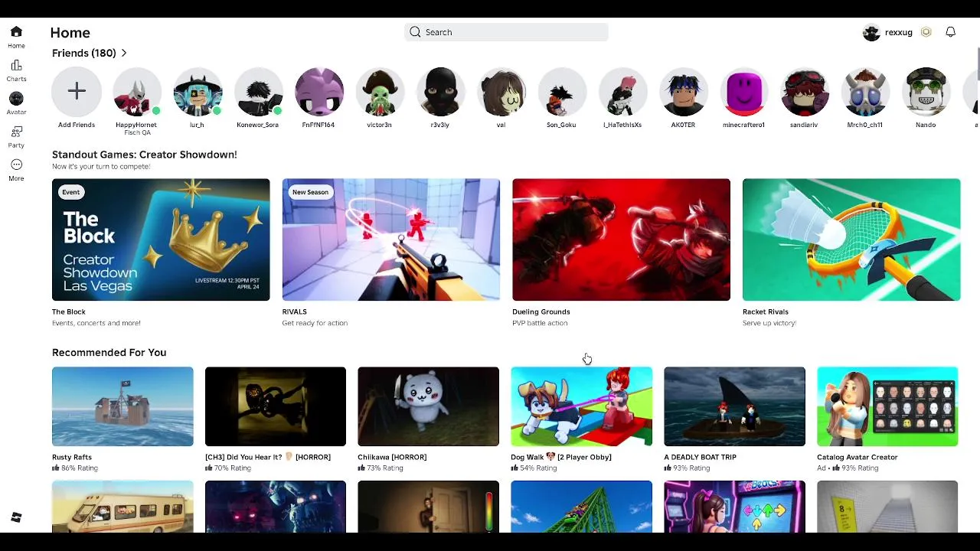Screen dimensions: 980x551
Task: Open friend Mrch0_ch11's avatar
Action: (x=865, y=92)
